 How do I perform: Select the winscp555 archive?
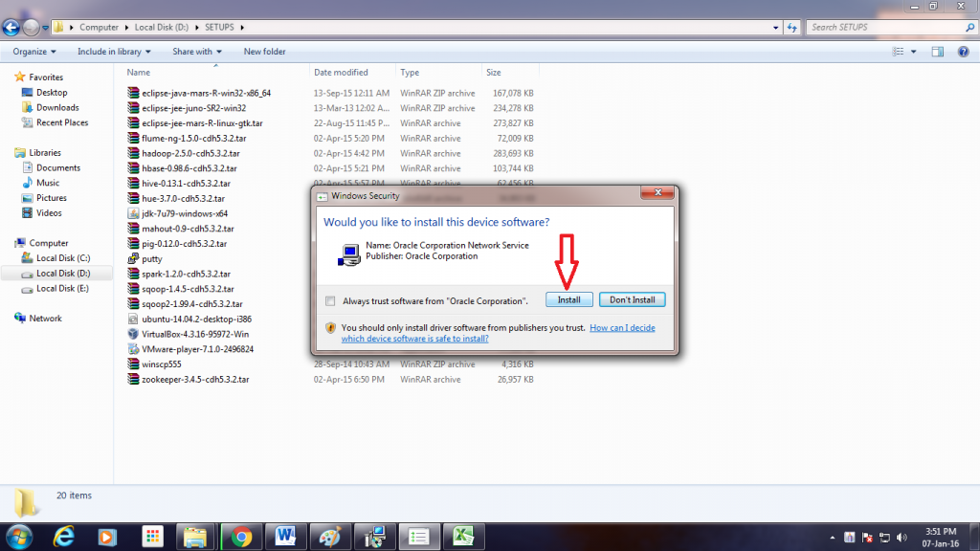(161, 364)
